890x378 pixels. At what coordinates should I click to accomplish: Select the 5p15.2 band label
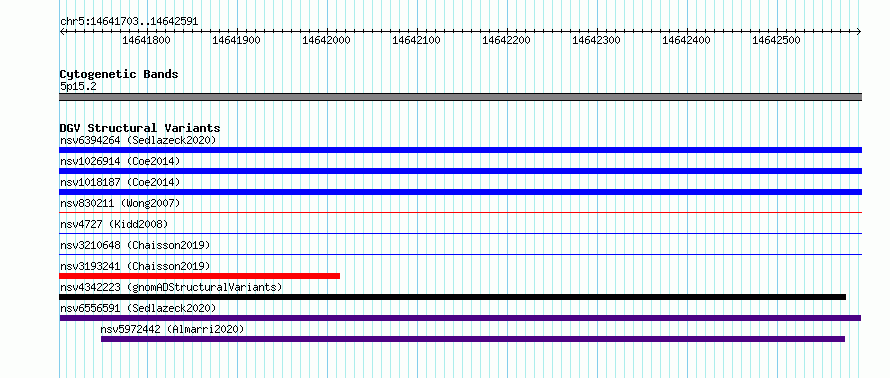click(x=78, y=86)
